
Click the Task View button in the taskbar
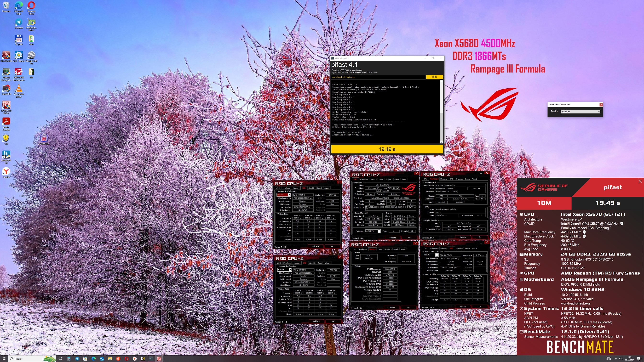click(60, 358)
